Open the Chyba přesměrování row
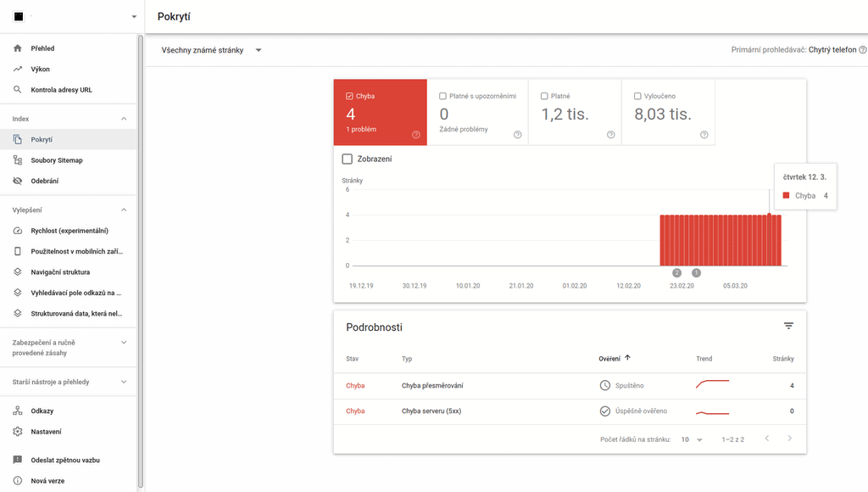The image size is (868, 492). point(570,386)
